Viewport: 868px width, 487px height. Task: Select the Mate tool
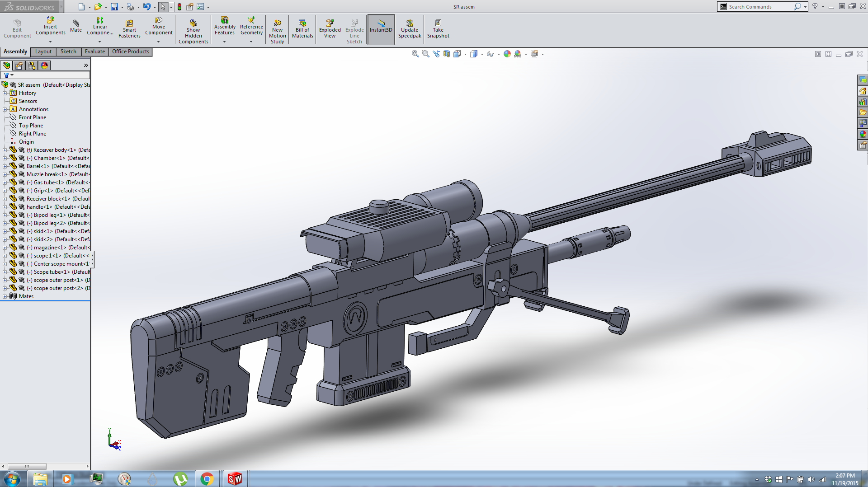click(x=76, y=26)
